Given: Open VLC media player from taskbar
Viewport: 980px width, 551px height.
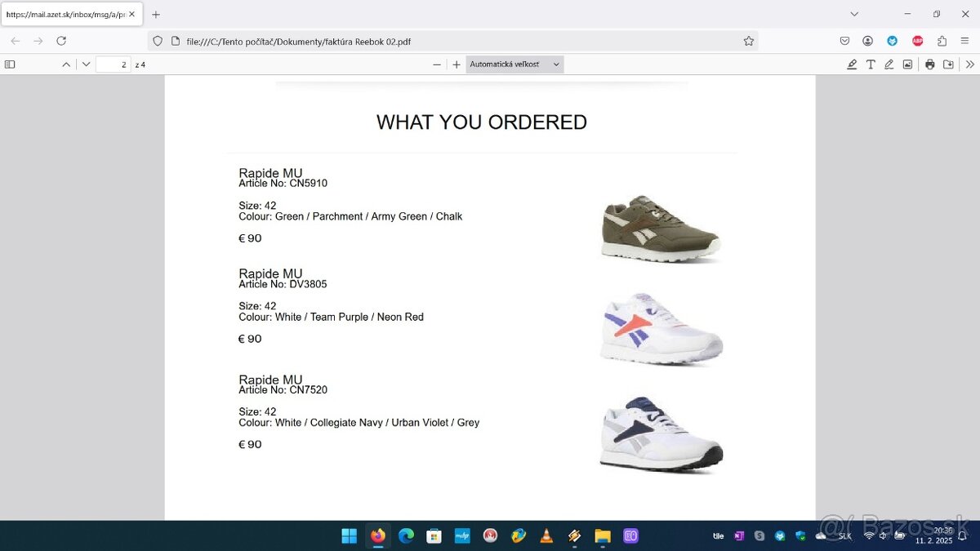Looking at the screenshot, I should pyautogui.click(x=546, y=535).
